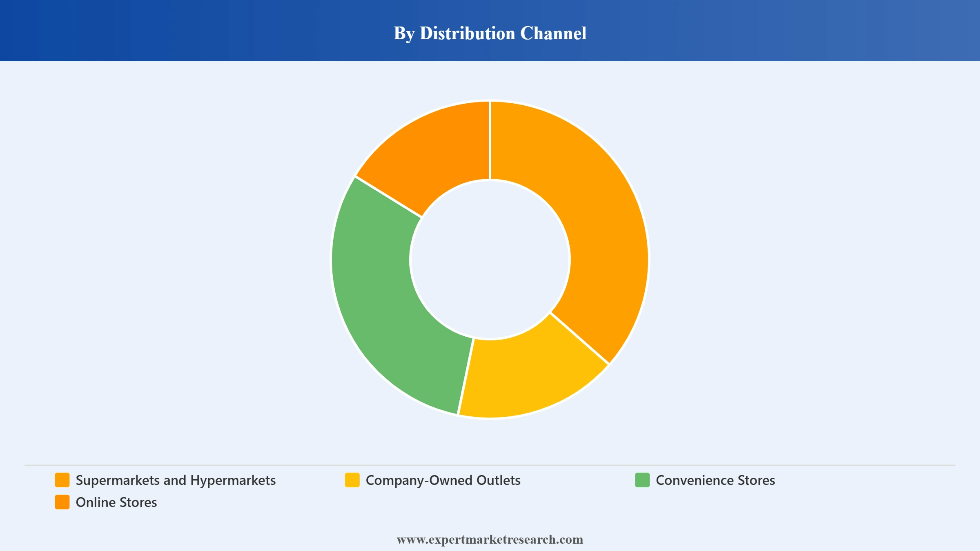980x551 pixels.
Task: Click the By Distribution Channel title
Action: [490, 33]
